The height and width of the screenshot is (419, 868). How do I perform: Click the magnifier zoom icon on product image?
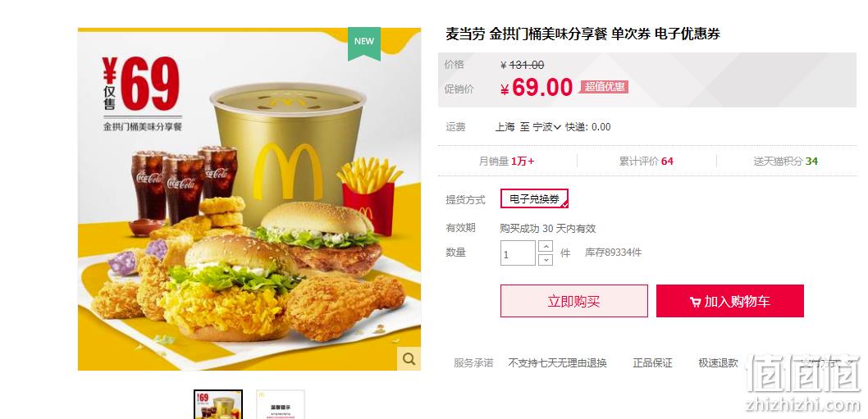409,358
